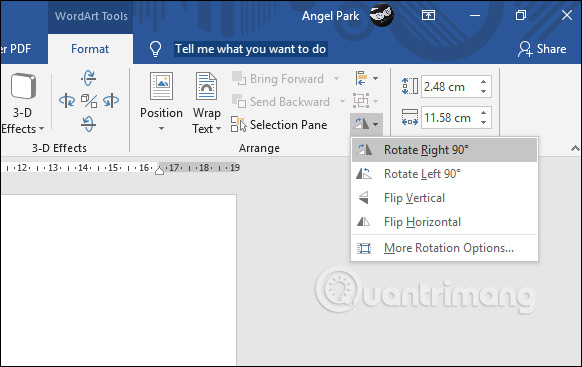This screenshot has width=582, height=367.
Task: Switch to the Format tab
Action: click(x=90, y=49)
